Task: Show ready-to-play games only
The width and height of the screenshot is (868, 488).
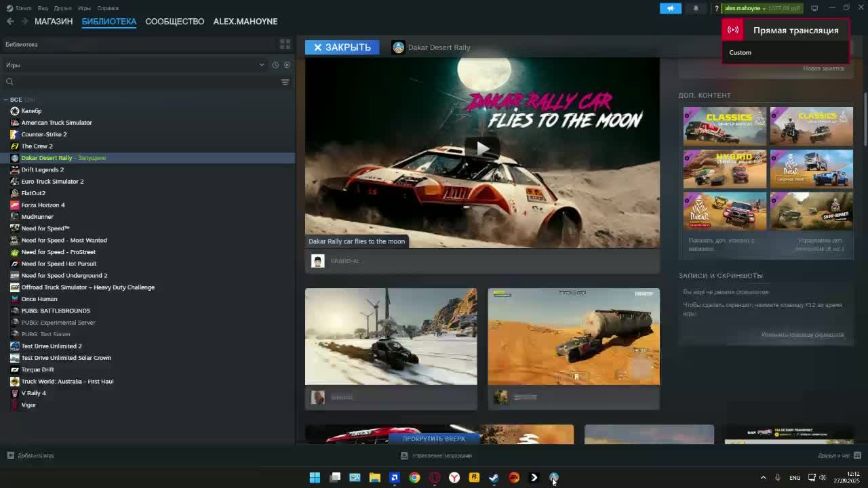Action: pos(287,65)
